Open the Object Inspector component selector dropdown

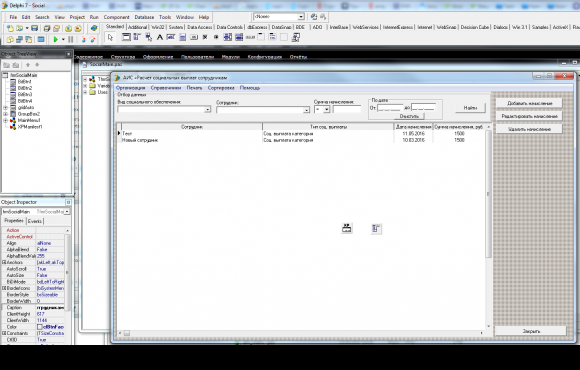click(x=67, y=212)
